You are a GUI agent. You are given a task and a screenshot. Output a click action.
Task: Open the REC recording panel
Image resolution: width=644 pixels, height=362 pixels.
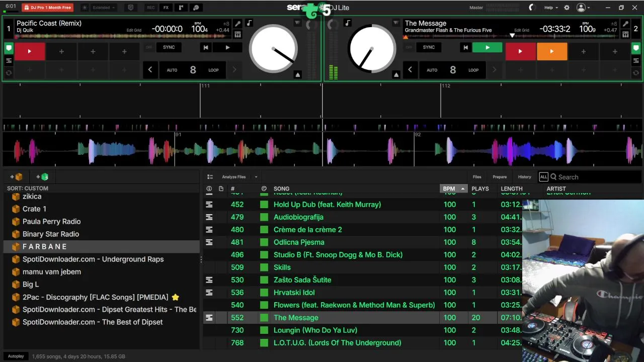(x=150, y=8)
